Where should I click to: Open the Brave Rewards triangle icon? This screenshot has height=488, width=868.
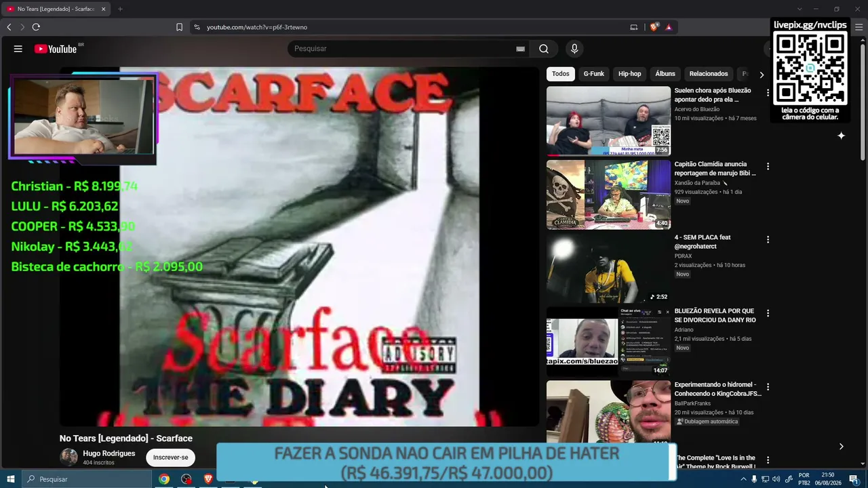pyautogui.click(x=669, y=27)
